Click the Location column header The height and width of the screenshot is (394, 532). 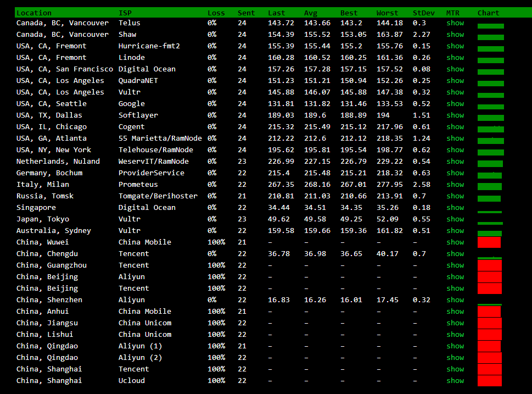click(x=34, y=13)
